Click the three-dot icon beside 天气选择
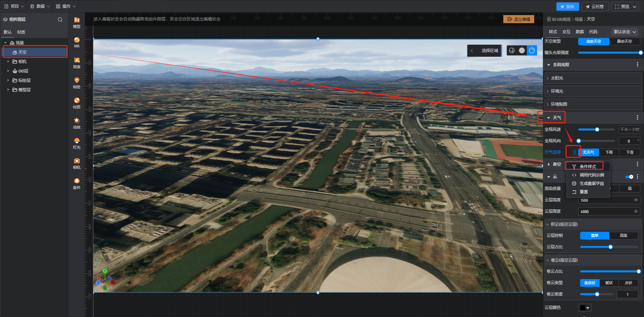 [574, 152]
